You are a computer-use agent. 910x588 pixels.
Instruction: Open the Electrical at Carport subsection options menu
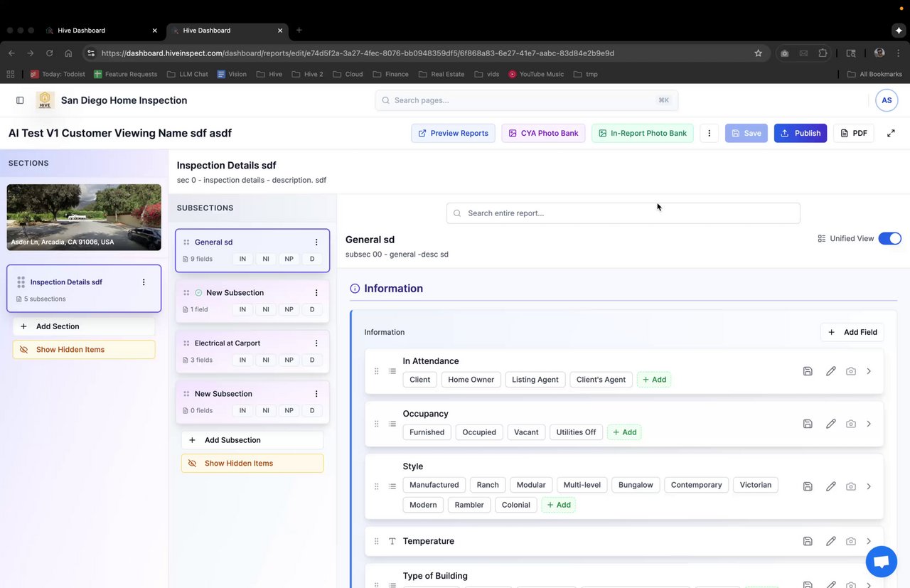(316, 343)
